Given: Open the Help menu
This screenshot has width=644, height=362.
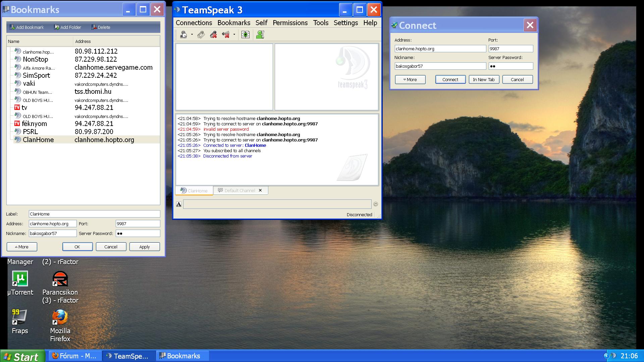Looking at the screenshot, I should point(370,23).
